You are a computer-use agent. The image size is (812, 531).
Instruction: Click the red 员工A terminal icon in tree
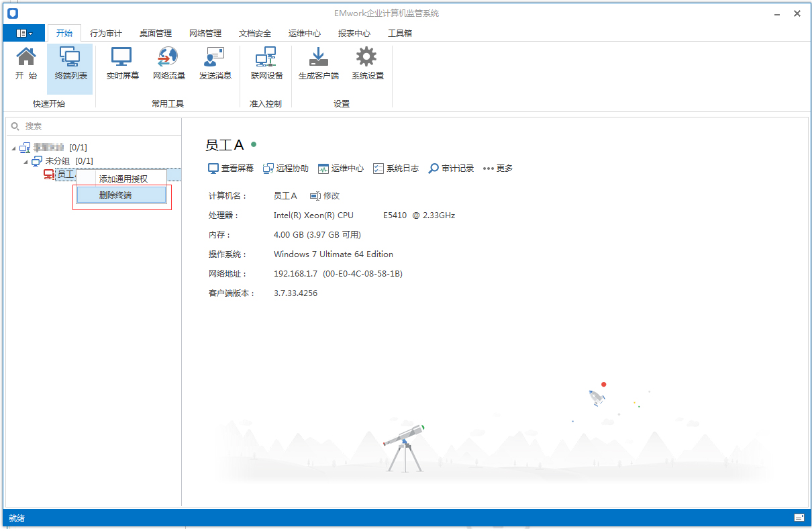coord(48,175)
